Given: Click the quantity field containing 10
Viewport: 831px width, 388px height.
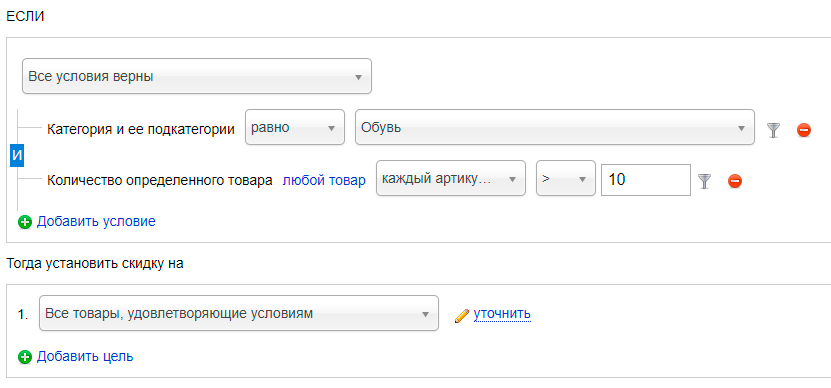Looking at the screenshot, I should (x=646, y=180).
